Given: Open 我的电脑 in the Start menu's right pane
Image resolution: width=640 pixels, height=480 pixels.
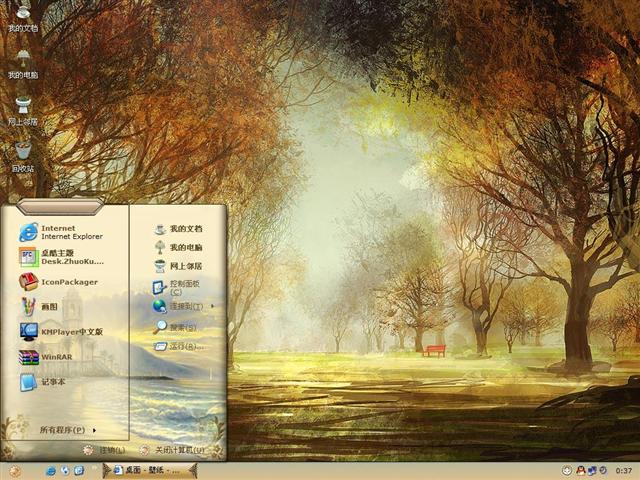Looking at the screenshot, I should pyautogui.click(x=178, y=247).
